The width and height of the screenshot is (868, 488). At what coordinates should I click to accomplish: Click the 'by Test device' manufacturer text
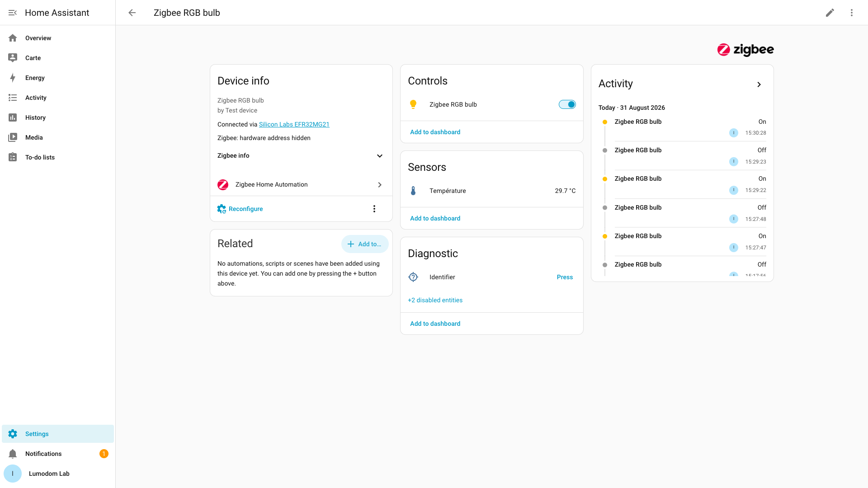pyautogui.click(x=237, y=110)
